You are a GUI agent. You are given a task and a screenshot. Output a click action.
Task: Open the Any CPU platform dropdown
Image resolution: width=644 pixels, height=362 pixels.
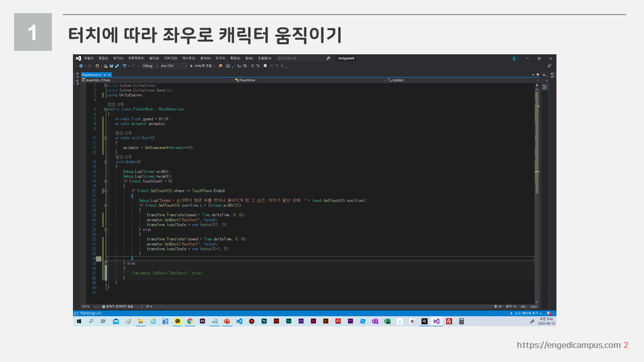174,66
